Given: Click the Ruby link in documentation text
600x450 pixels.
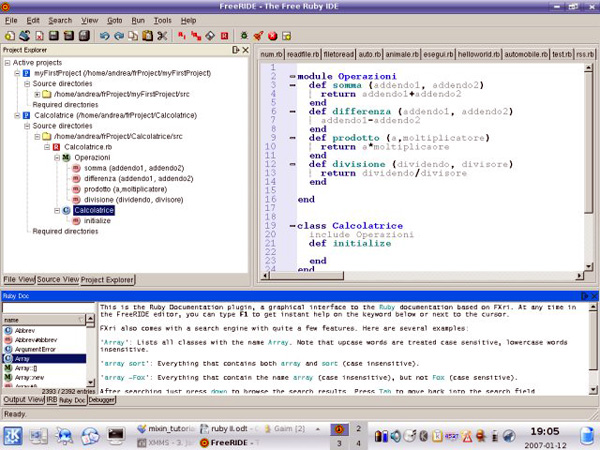Looking at the screenshot, I should [386, 307].
